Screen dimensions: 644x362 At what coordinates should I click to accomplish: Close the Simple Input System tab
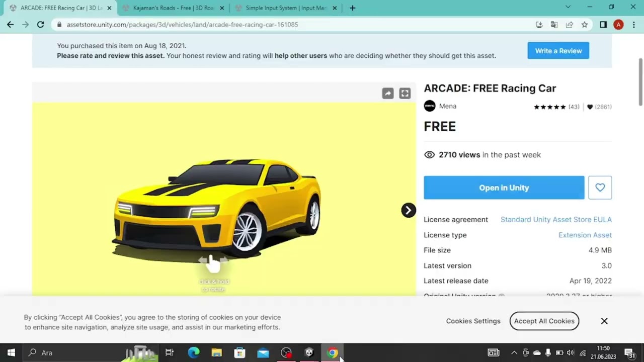tap(335, 8)
